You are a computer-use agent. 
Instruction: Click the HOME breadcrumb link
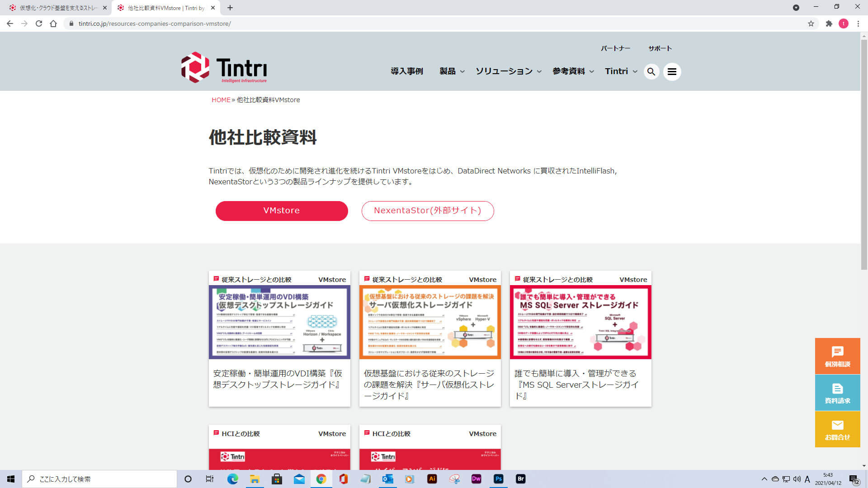pyautogui.click(x=221, y=100)
